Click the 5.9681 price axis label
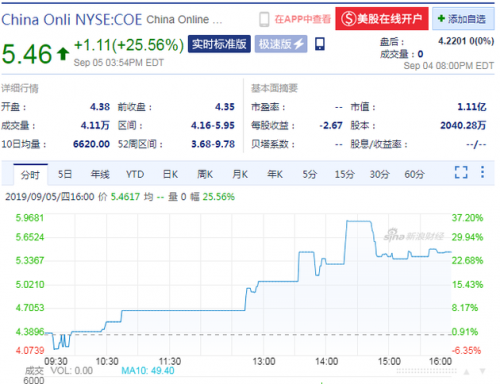 point(30,218)
